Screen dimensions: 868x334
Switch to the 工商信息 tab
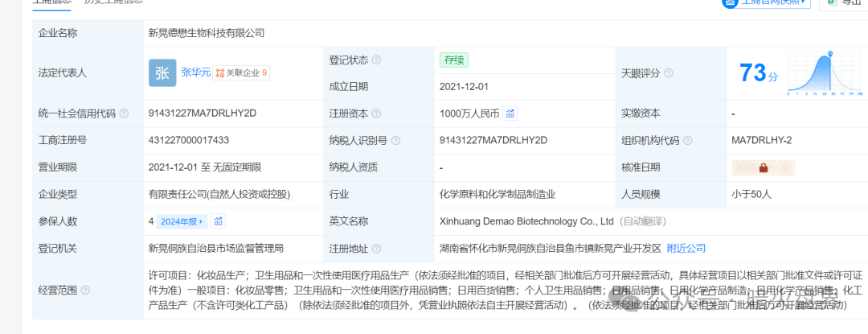[x=51, y=2]
